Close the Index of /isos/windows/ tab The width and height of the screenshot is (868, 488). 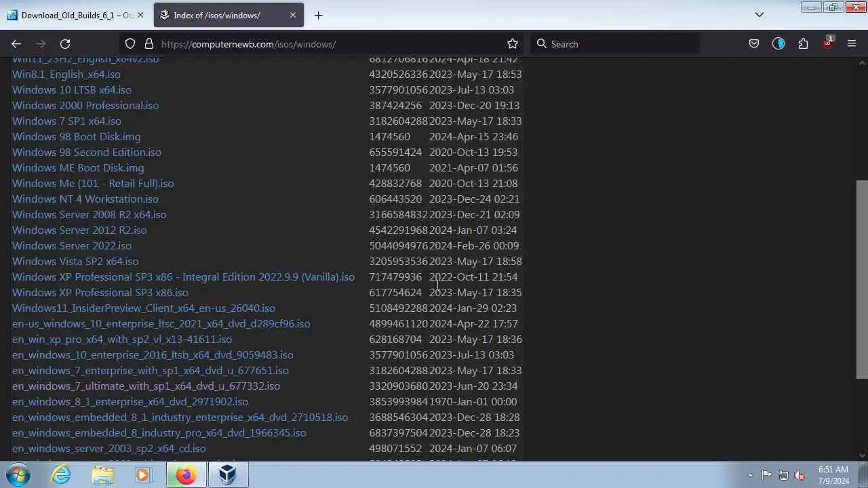click(293, 15)
